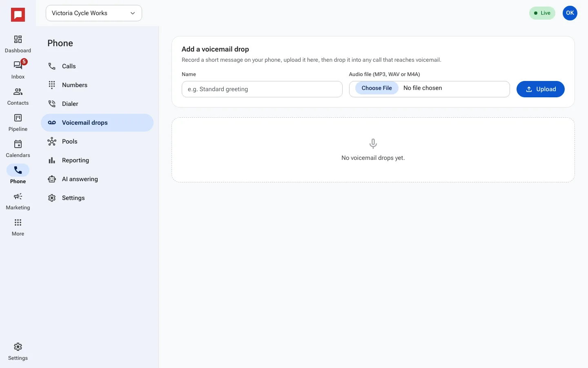Viewport: 588px width, 368px height.
Task: Open the Pipeline board icon
Action: (x=18, y=118)
